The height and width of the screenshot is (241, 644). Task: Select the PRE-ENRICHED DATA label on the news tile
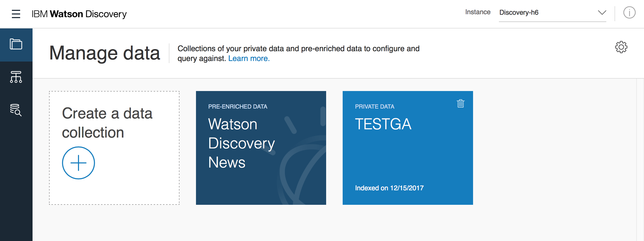(238, 106)
